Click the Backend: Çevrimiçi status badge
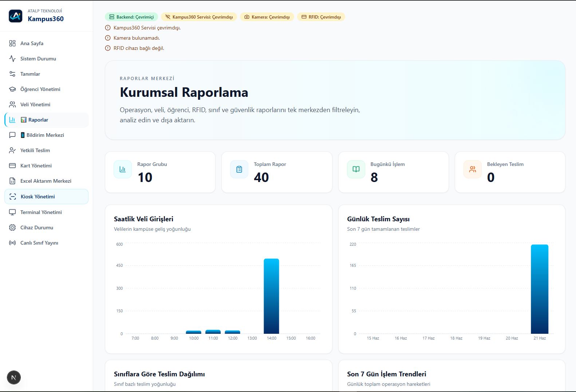This screenshot has height=392, width=576. point(131,17)
